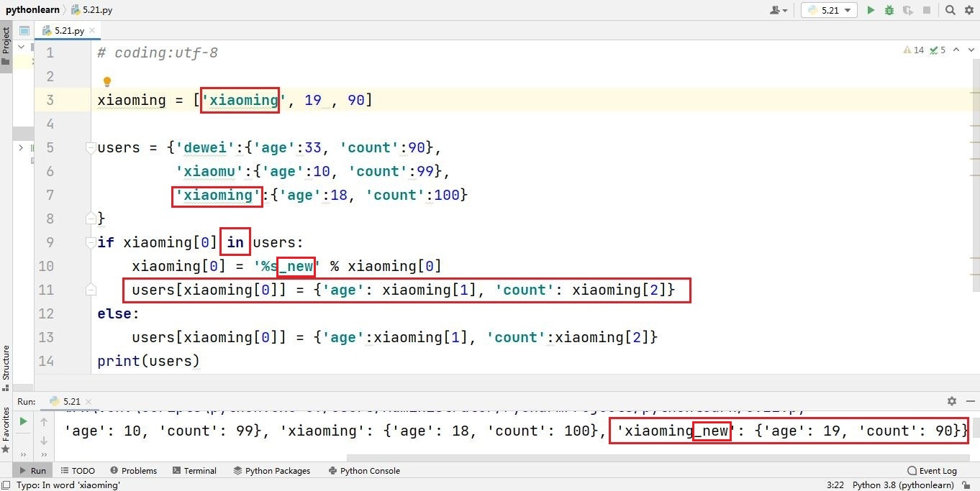Collapse the if block fold marker at line 9

(91, 242)
